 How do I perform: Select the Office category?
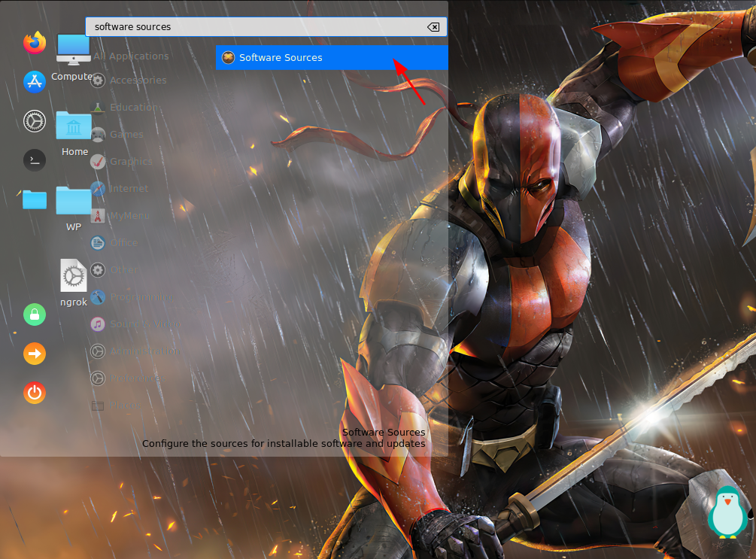click(x=115, y=242)
